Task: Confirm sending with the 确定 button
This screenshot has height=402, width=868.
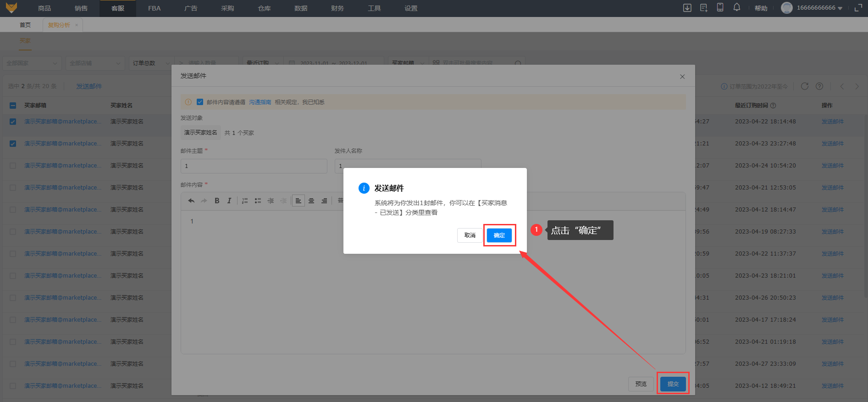Action: pyautogui.click(x=499, y=235)
